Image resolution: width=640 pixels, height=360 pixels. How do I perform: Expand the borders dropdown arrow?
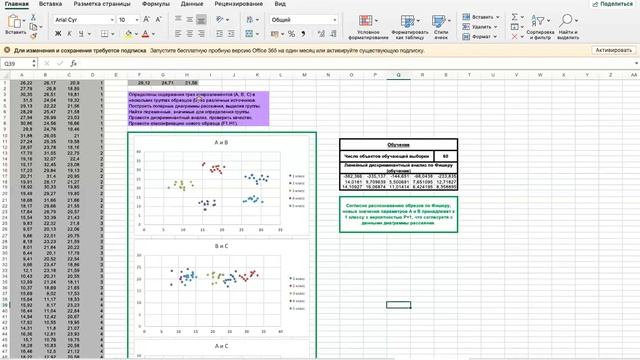pyautogui.click(x=113, y=34)
